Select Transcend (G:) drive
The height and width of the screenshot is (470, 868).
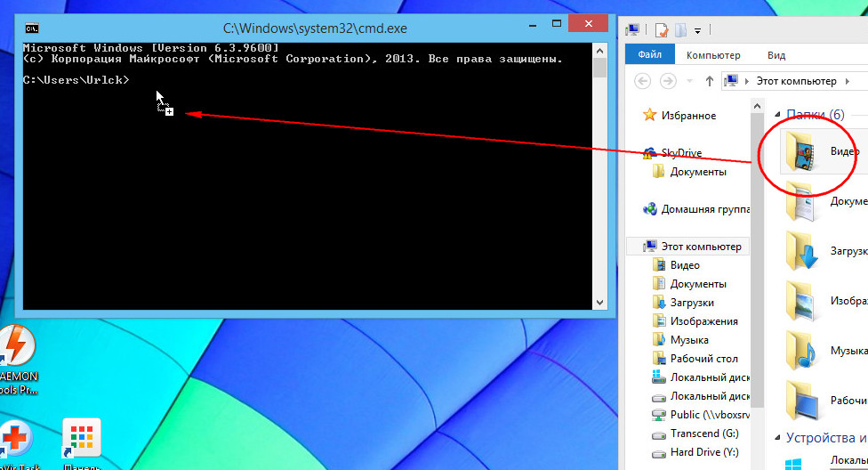704,434
